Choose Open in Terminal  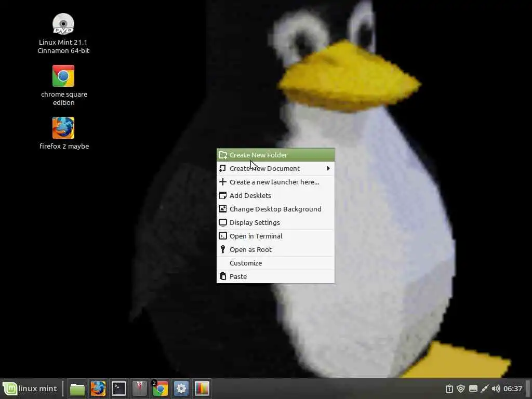click(x=275, y=236)
